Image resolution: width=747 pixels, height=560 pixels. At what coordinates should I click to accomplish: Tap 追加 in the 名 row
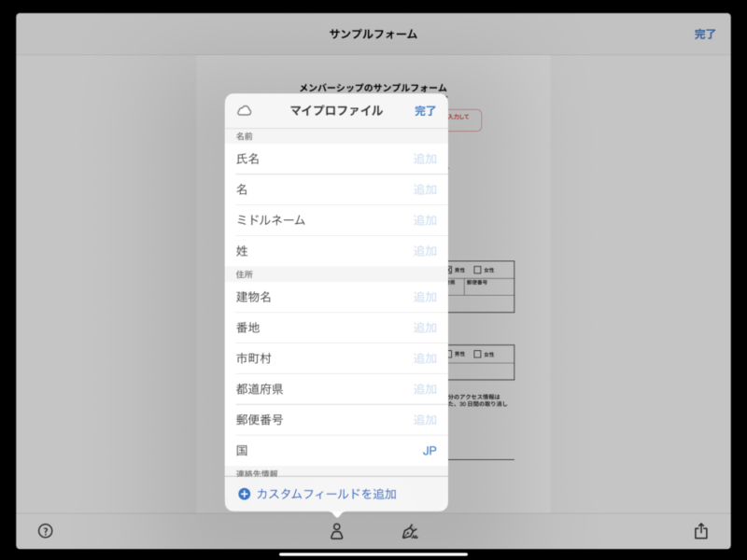[425, 189]
